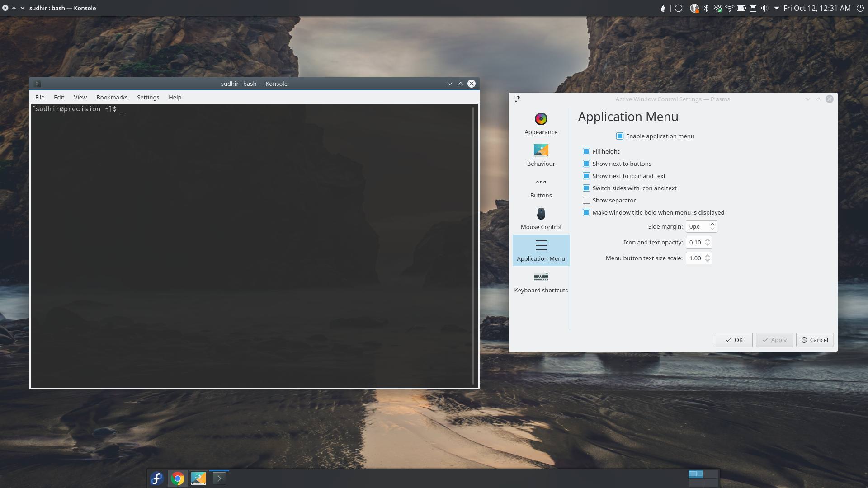Open the Bookmarks menu
Screen dimensions: 868x488
coord(112,97)
